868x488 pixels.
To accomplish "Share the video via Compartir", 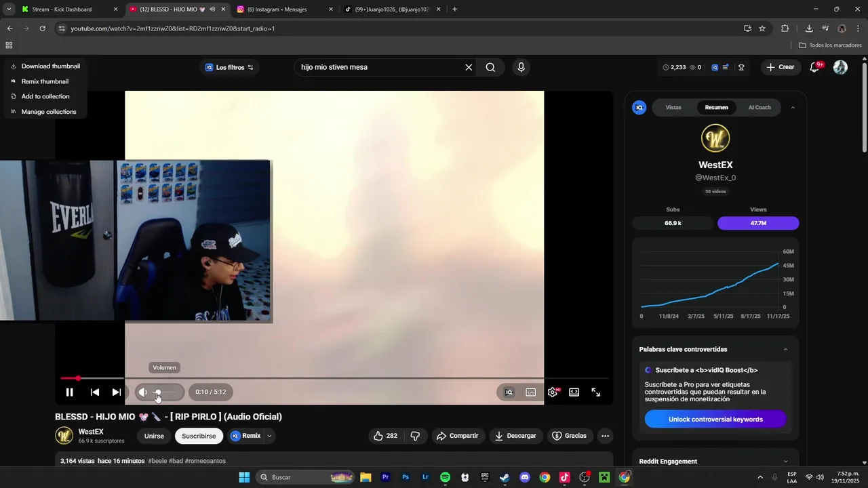I will 458,436.
